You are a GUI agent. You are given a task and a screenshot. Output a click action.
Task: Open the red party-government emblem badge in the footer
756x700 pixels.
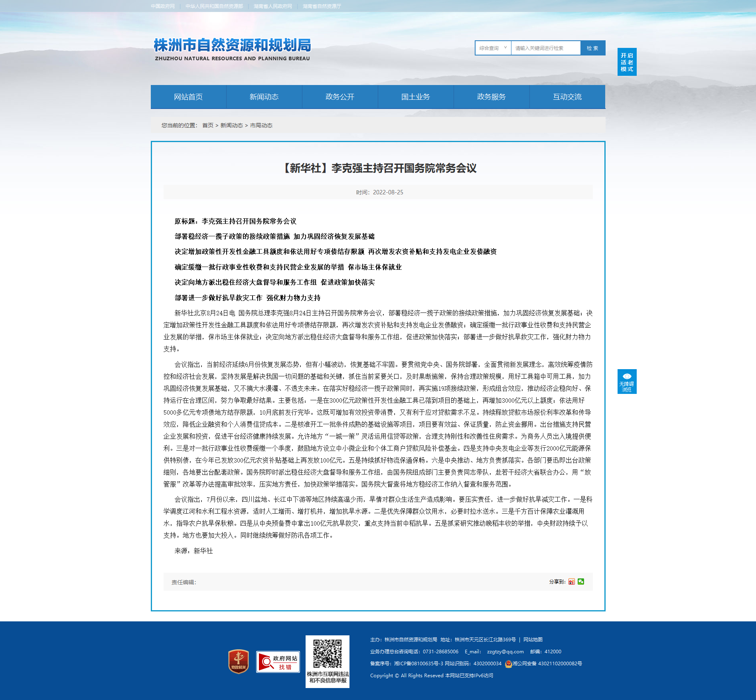(239, 661)
